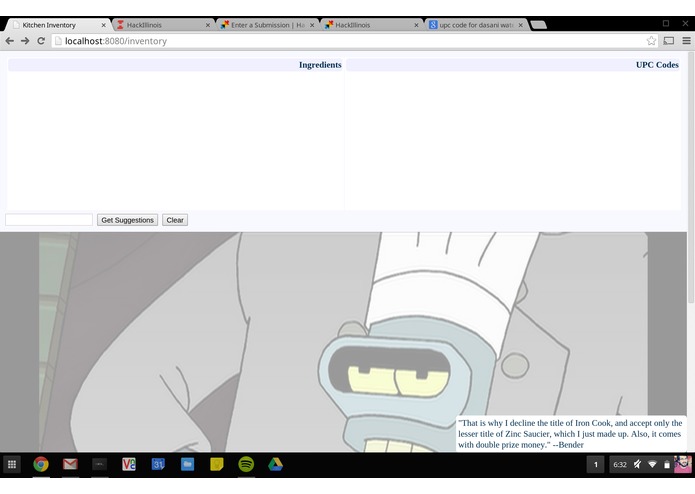Viewport: 695px width, 494px height.
Task: Click the page vertical scrollbar
Action: point(691,177)
